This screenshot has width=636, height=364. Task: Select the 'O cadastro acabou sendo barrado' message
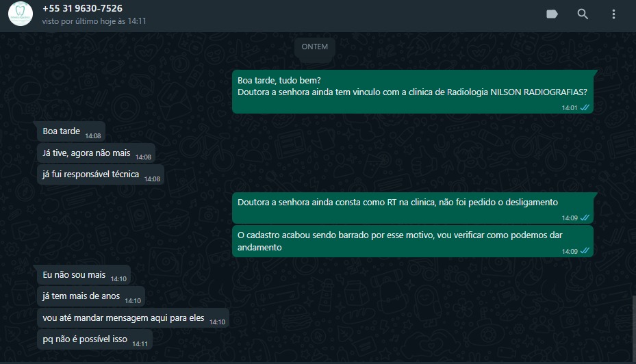pyautogui.click(x=413, y=242)
